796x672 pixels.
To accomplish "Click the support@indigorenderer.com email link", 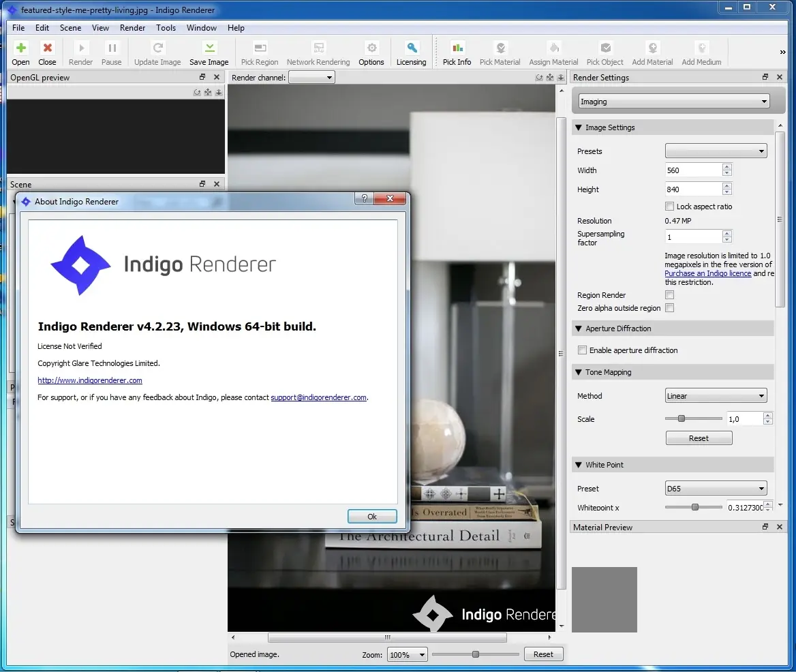I will pos(318,397).
